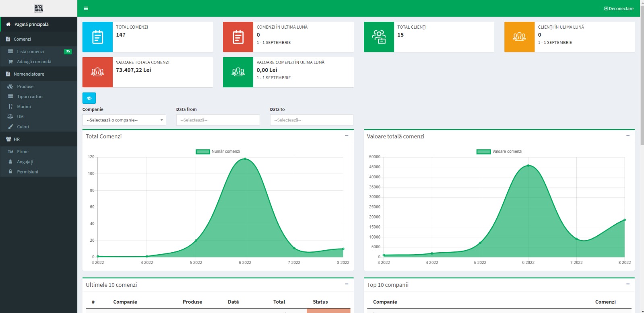Toggle the Număr comenzi chart legend
The height and width of the screenshot is (313, 644).
pos(218,152)
